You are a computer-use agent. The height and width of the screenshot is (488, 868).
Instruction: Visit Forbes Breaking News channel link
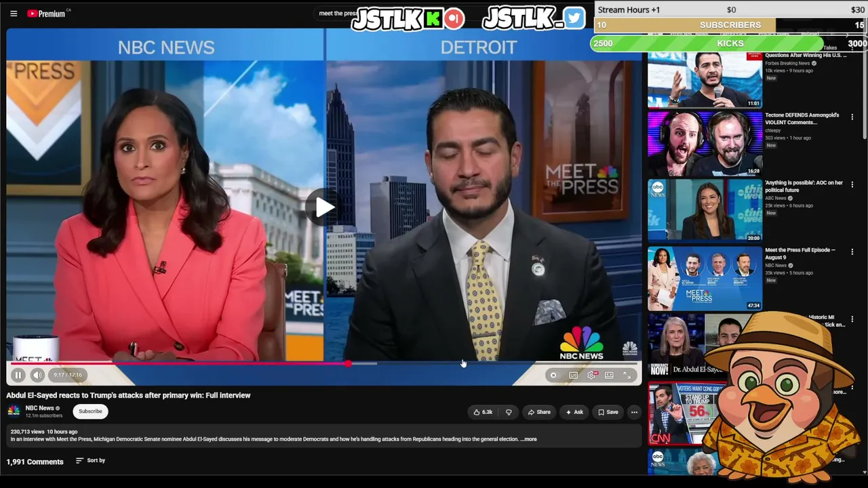(x=787, y=63)
